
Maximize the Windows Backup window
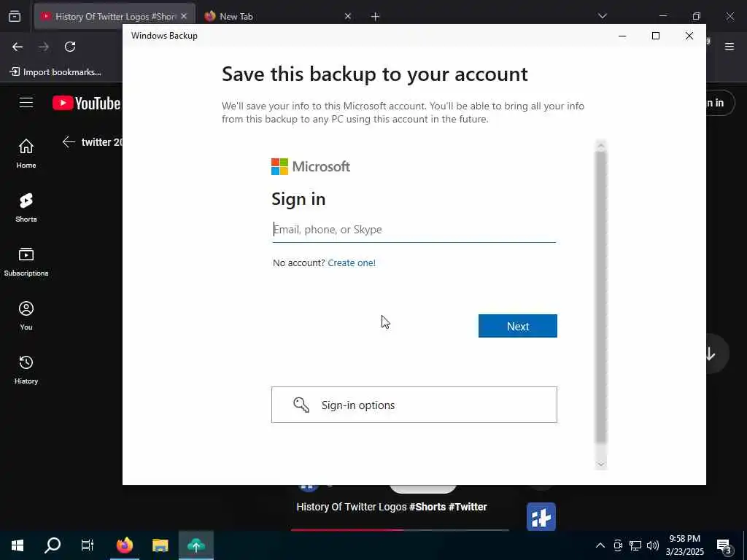pos(656,36)
